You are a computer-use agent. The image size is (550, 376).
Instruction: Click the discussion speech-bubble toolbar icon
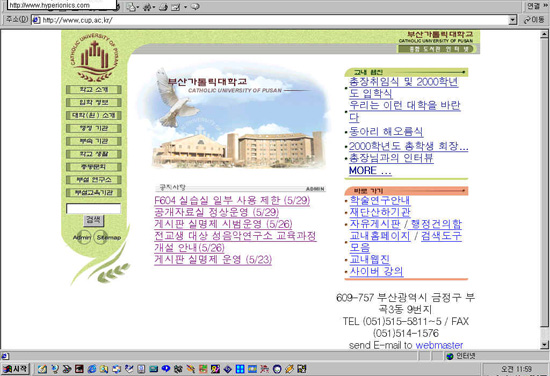(195, 7)
